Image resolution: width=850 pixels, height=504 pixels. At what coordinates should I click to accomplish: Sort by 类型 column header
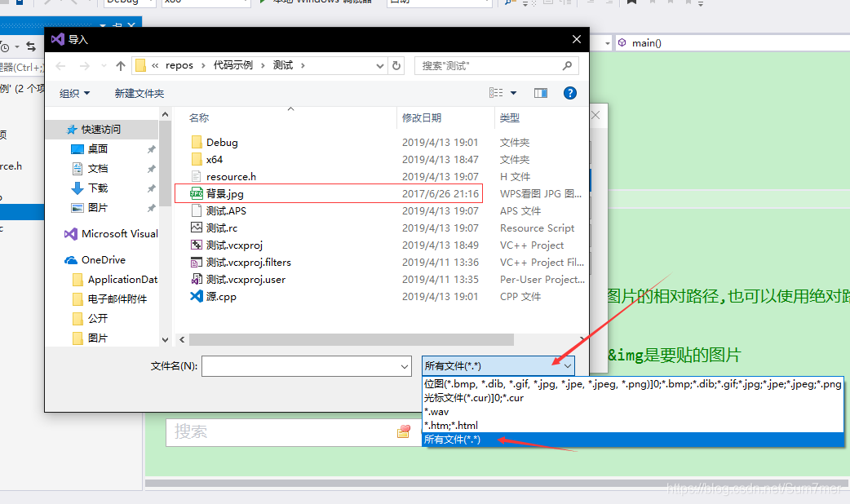click(x=510, y=117)
